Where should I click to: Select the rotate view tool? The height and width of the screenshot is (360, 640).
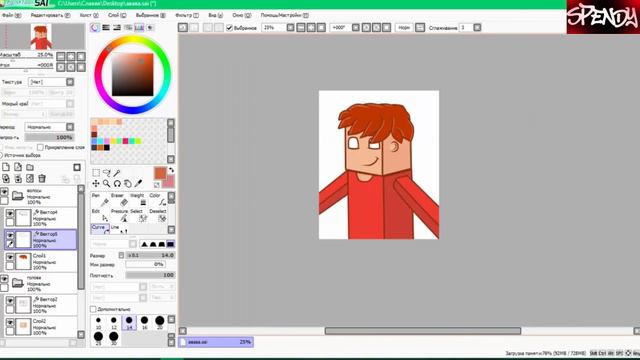click(117, 184)
